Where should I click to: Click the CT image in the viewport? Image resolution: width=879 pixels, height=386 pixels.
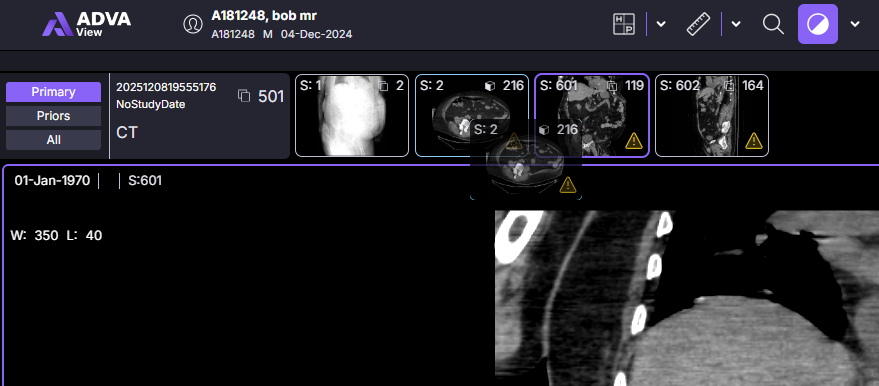pos(687,298)
